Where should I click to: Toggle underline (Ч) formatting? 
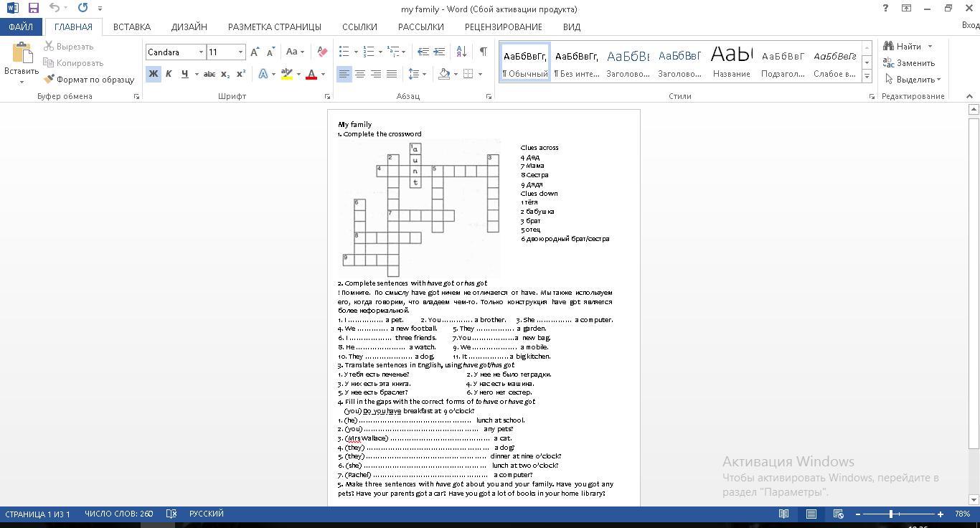pyautogui.click(x=184, y=74)
